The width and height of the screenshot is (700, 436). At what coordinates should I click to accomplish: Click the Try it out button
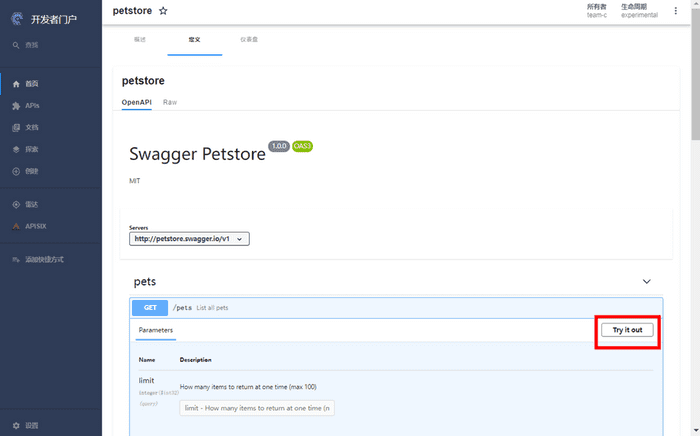tap(627, 330)
